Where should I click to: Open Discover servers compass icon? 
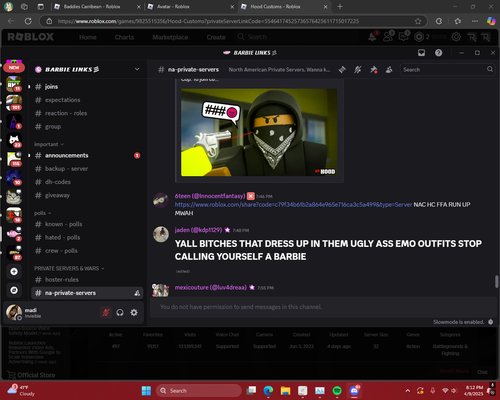(x=14, y=290)
